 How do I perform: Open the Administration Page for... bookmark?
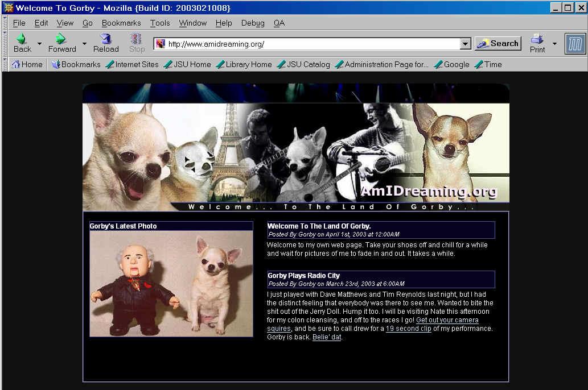[382, 64]
